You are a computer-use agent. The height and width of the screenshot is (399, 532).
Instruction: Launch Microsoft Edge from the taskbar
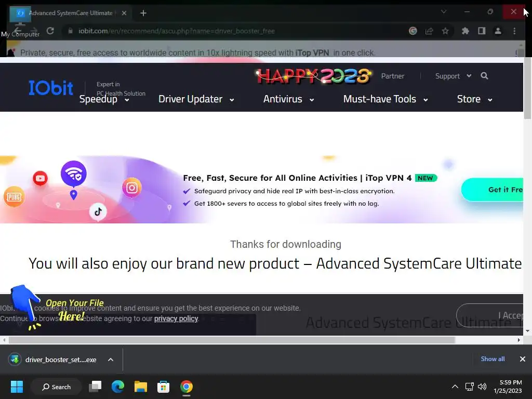118,387
